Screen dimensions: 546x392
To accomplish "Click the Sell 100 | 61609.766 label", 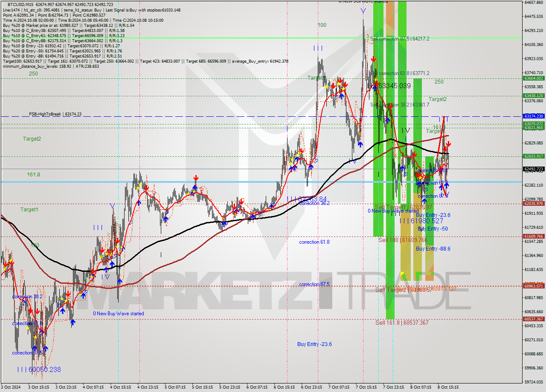I will pos(403,240).
